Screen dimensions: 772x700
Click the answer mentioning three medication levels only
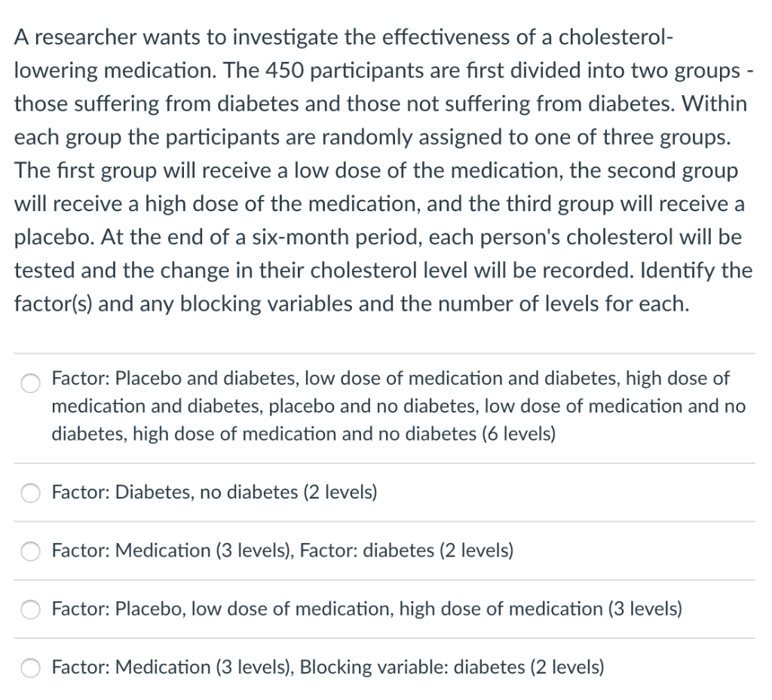[366, 609]
